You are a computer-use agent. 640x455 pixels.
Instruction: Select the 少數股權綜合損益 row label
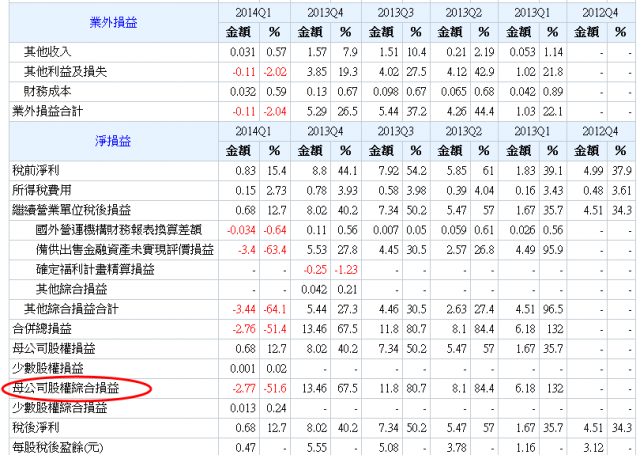point(60,408)
